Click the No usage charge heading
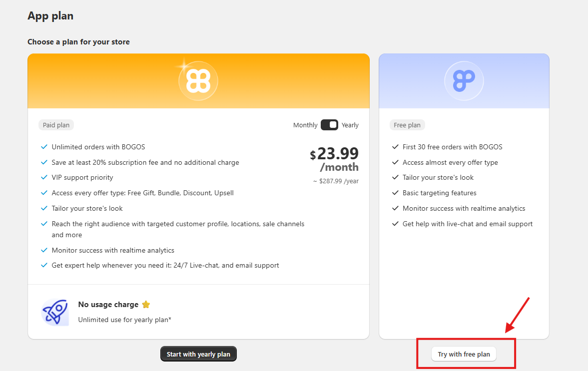 click(x=108, y=305)
